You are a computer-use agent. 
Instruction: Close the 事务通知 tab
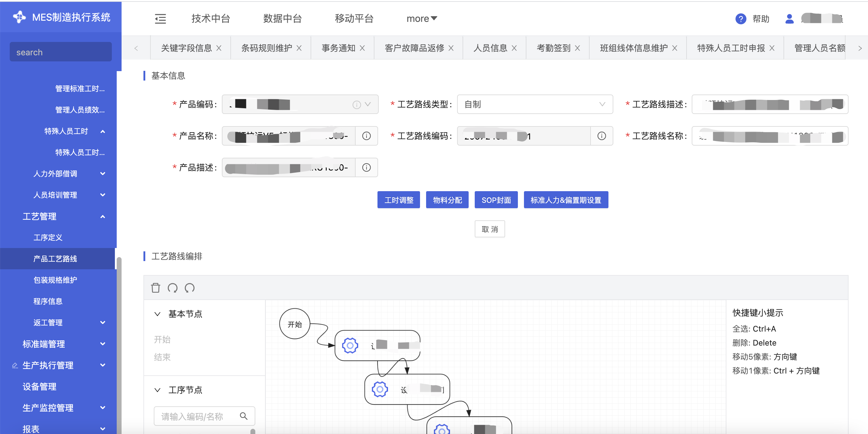pyautogui.click(x=362, y=48)
